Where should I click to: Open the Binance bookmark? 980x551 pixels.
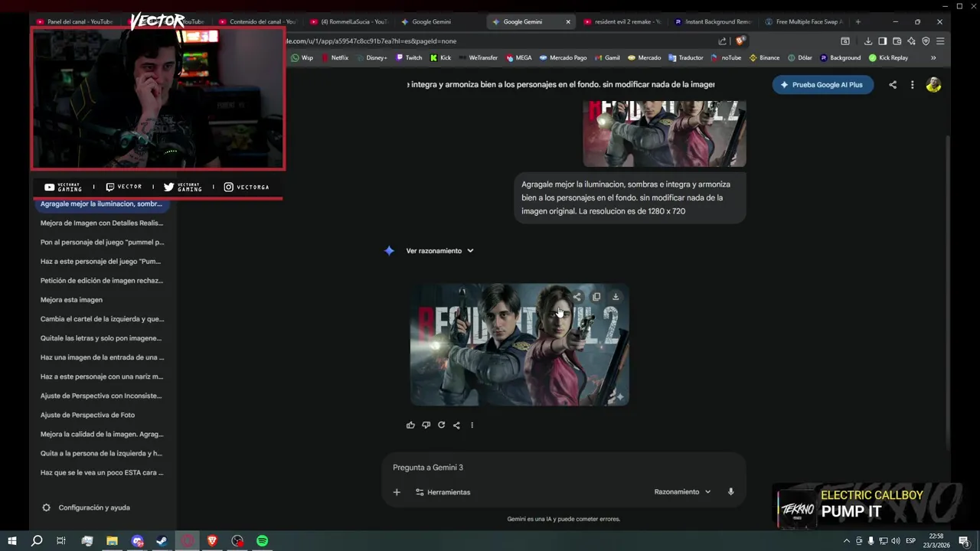[x=764, y=57]
